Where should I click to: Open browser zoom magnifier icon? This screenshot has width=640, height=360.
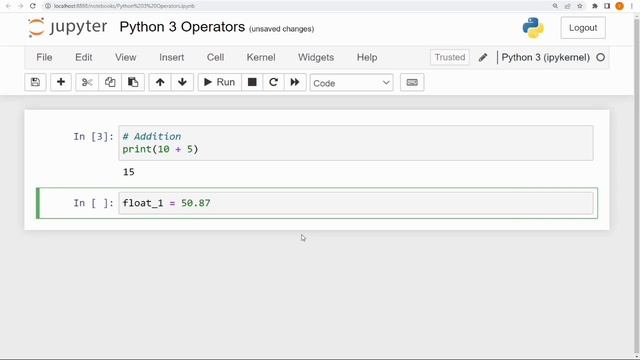[x=555, y=6]
